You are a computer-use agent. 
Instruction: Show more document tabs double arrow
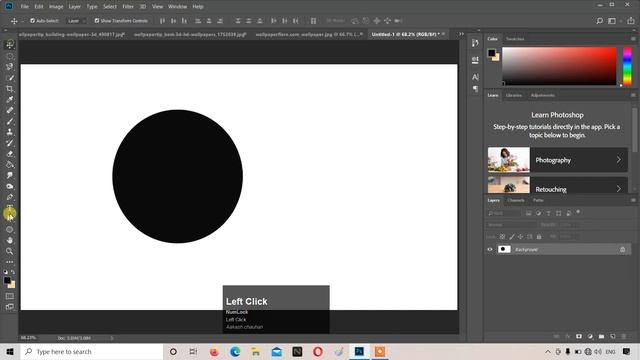click(461, 34)
